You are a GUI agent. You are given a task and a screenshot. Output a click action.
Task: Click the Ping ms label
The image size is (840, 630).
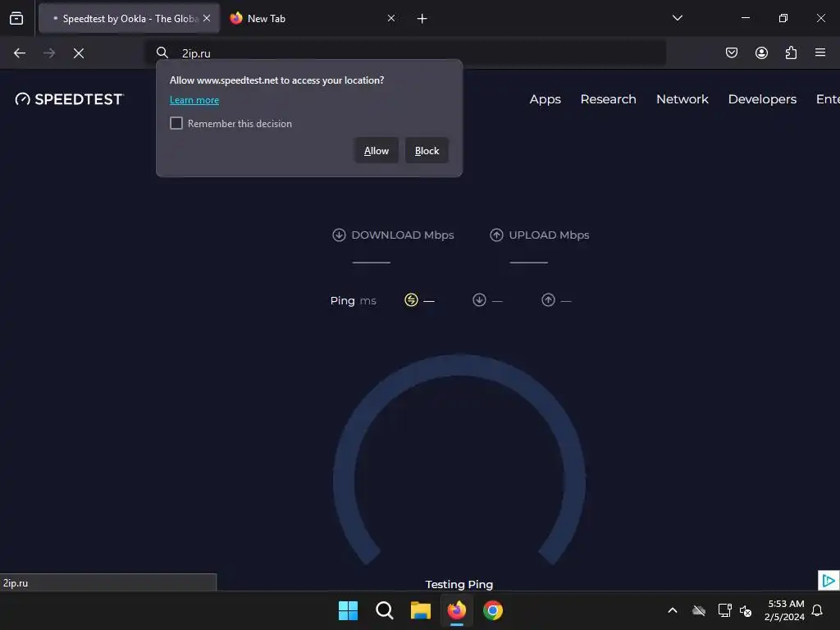[x=353, y=300]
